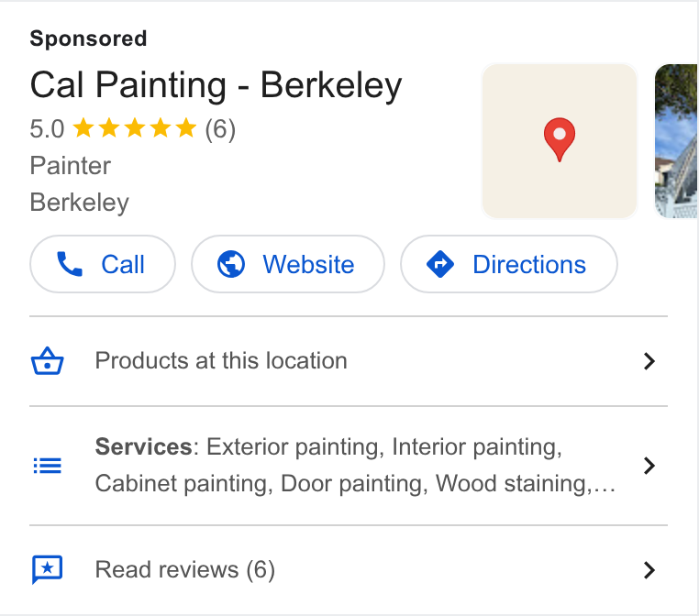Click the five gold rating stars

pyautogui.click(x=134, y=128)
